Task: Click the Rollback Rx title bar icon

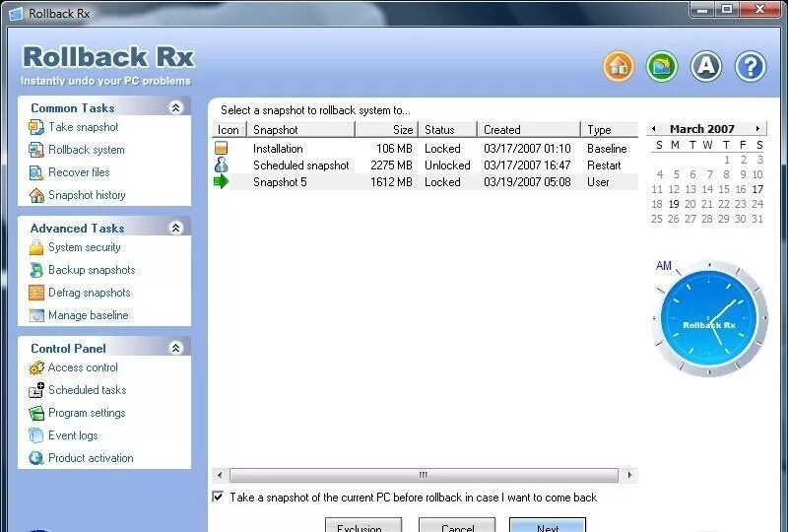Action: (16, 14)
